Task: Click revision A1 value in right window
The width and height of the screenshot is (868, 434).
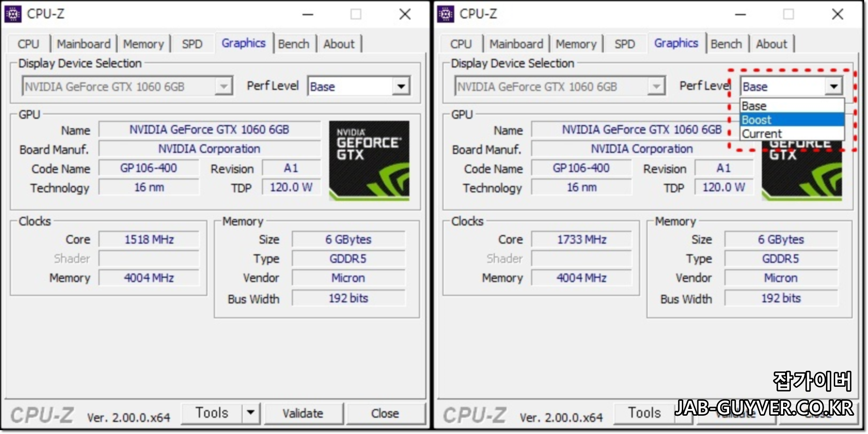Action: point(723,168)
